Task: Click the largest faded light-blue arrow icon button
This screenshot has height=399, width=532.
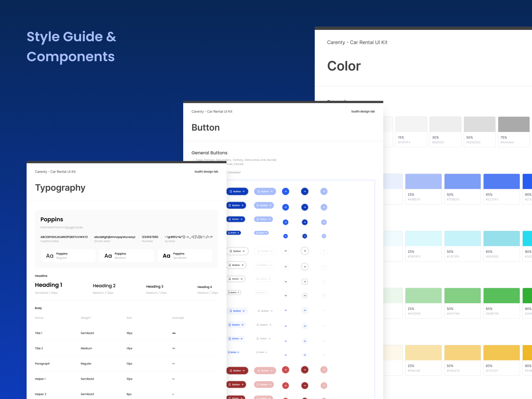Action: pos(324,192)
